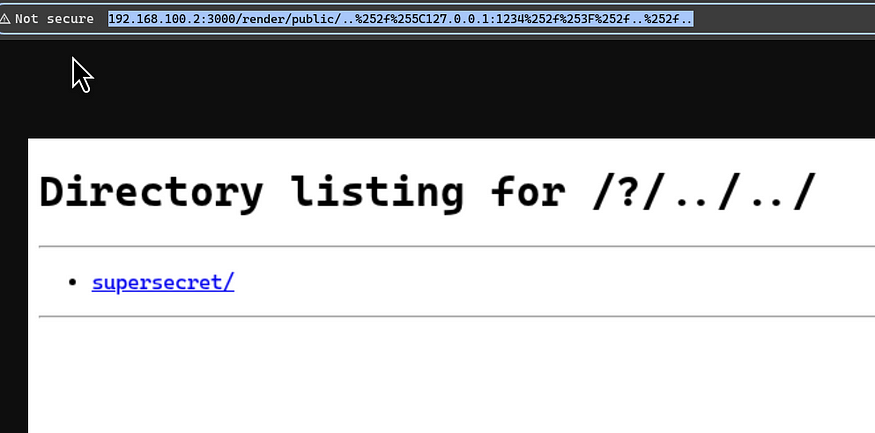Click the word "listing" in the heading

377,192
